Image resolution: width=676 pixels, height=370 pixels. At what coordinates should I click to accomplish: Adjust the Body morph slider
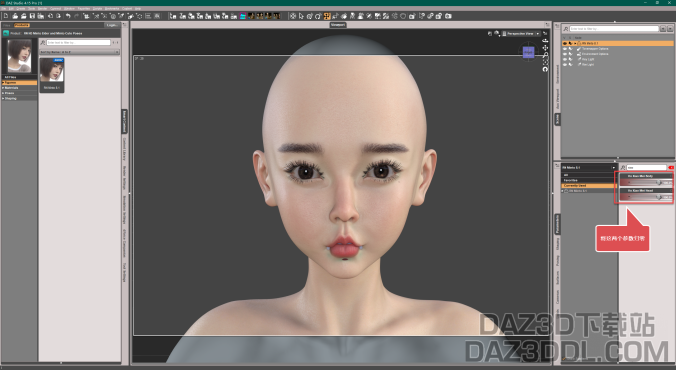(x=646, y=183)
